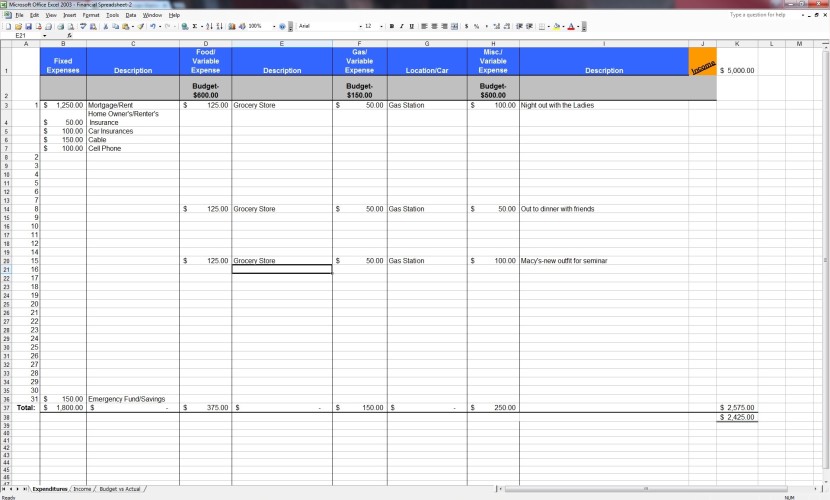Select the column E header
The width and height of the screenshot is (830, 500).
(282, 43)
